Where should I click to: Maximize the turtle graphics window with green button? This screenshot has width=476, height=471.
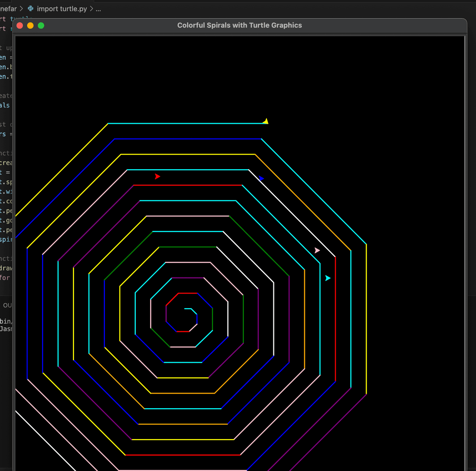(x=41, y=25)
